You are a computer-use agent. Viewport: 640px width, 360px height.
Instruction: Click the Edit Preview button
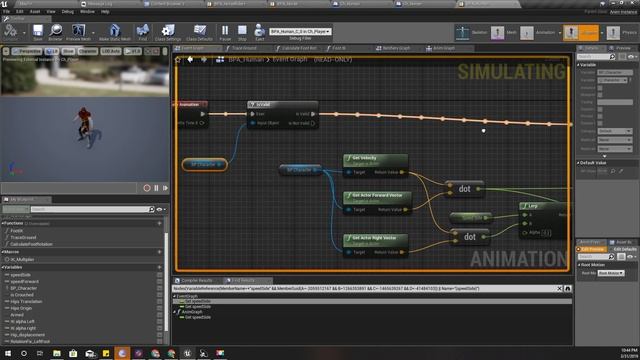click(x=592, y=249)
